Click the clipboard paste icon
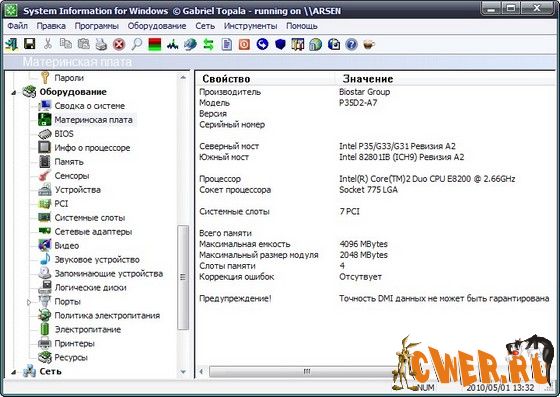 tap(84, 44)
